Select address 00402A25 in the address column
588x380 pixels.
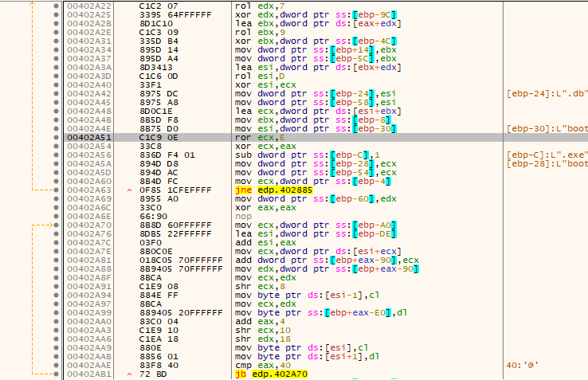point(89,14)
